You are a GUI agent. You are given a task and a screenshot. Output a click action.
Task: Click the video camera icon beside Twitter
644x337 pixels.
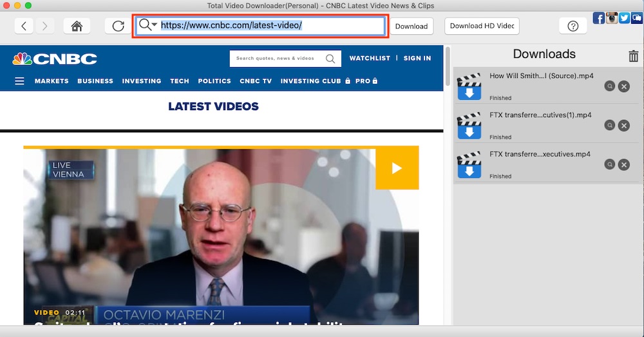pyautogui.click(x=637, y=18)
